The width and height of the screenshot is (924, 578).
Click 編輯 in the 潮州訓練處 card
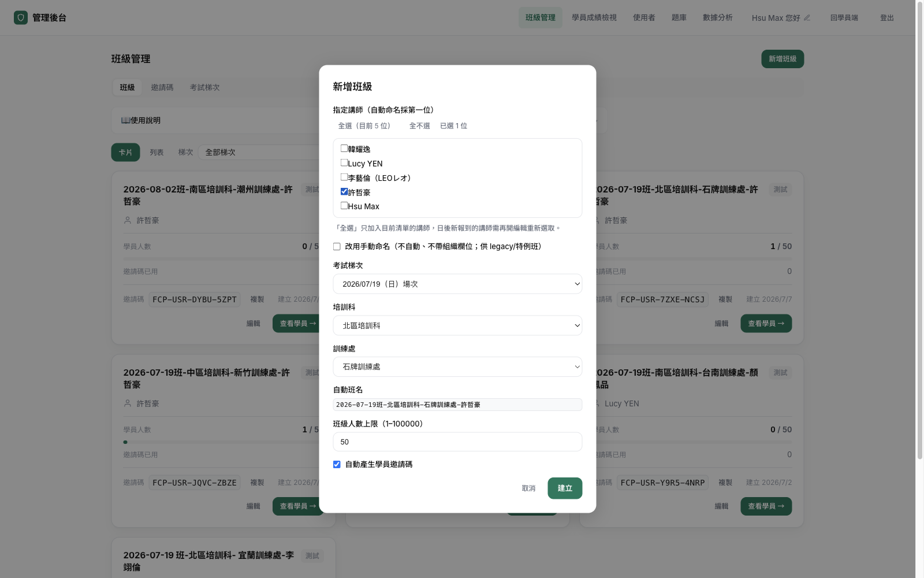coord(254,324)
